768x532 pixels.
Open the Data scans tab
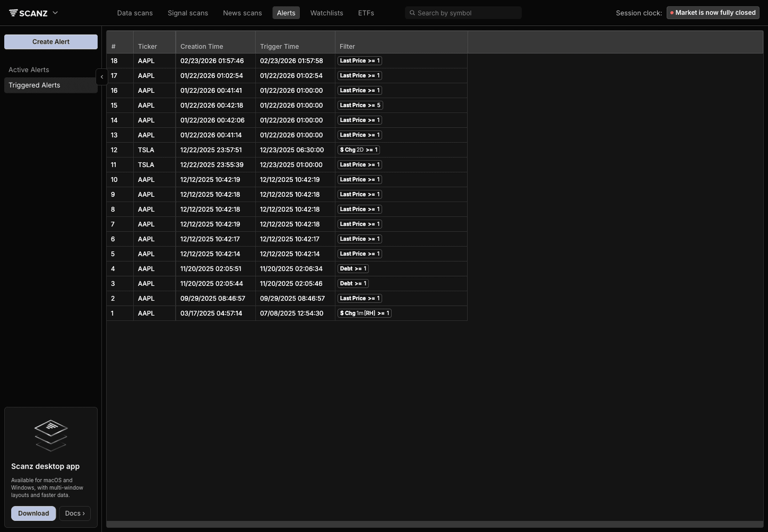tap(135, 13)
